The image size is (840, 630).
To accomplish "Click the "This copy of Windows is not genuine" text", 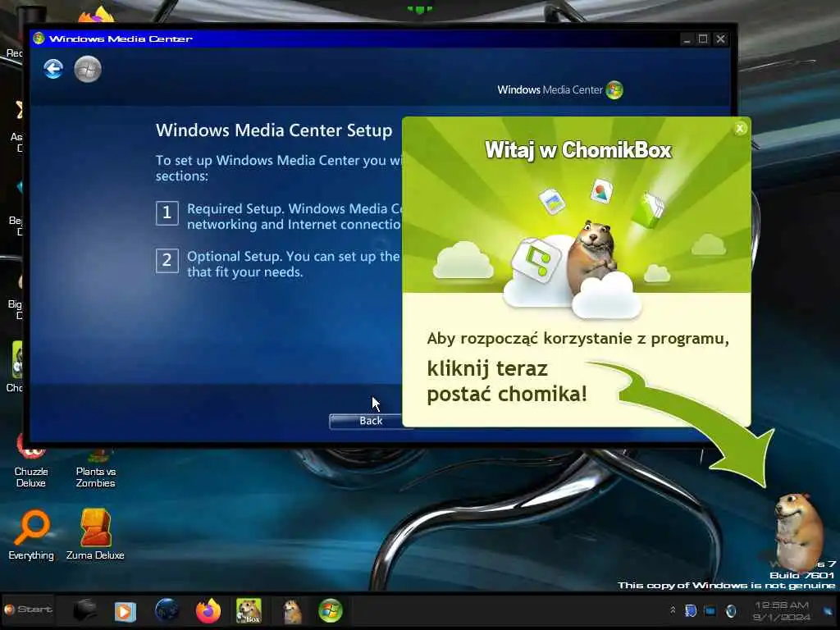I will coord(726,586).
